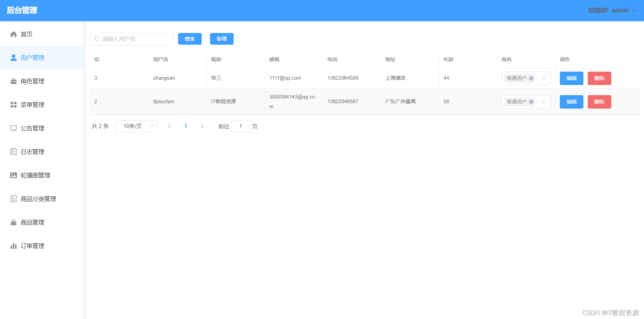The height and width of the screenshot is (319, 644).
Task: Remove the 普通用户 tag from zhangsan's role
Action: click(x=531, y=78)
